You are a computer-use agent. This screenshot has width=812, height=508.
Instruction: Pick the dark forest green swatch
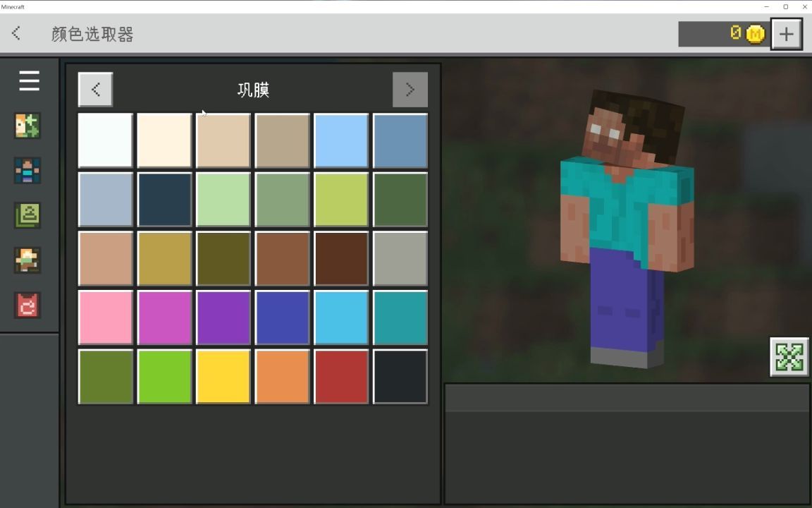point(400,200)
